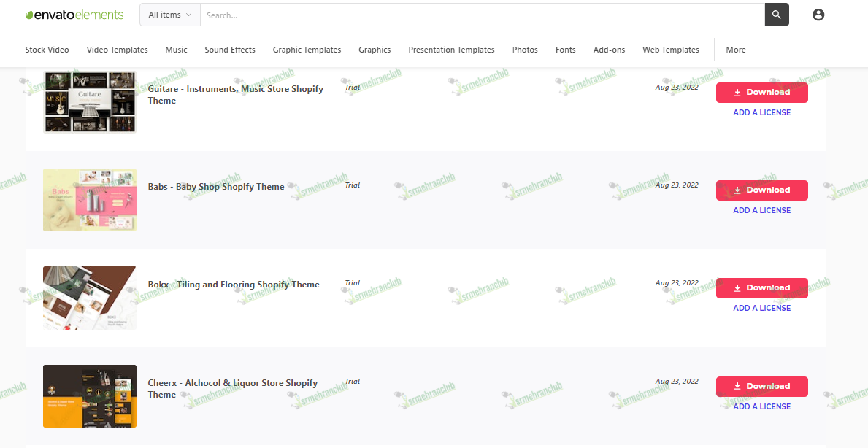
Task: Open the Cheerx theme thumbnail
Action: tap(90, 396)
